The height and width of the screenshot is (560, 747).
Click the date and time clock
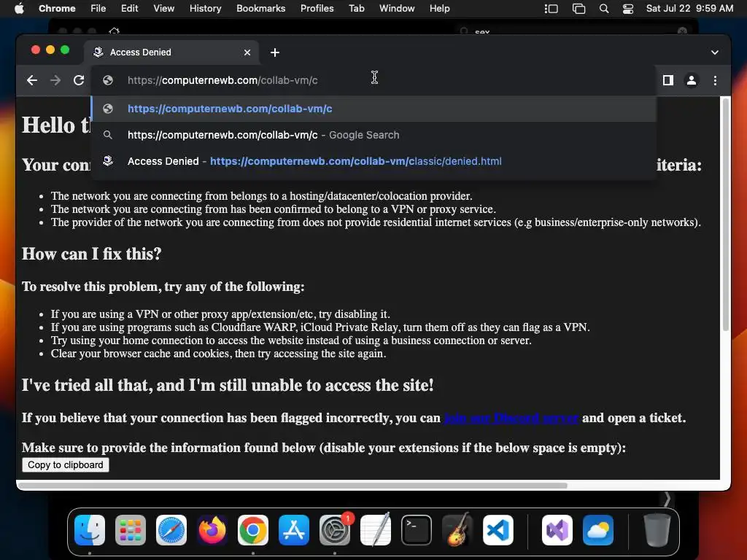click(x=689, y=9)
